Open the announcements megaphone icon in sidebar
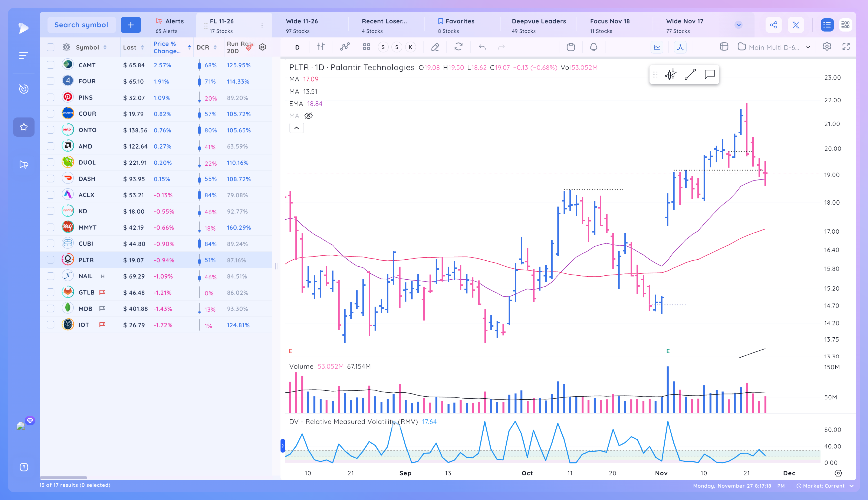 pos(23,165)
